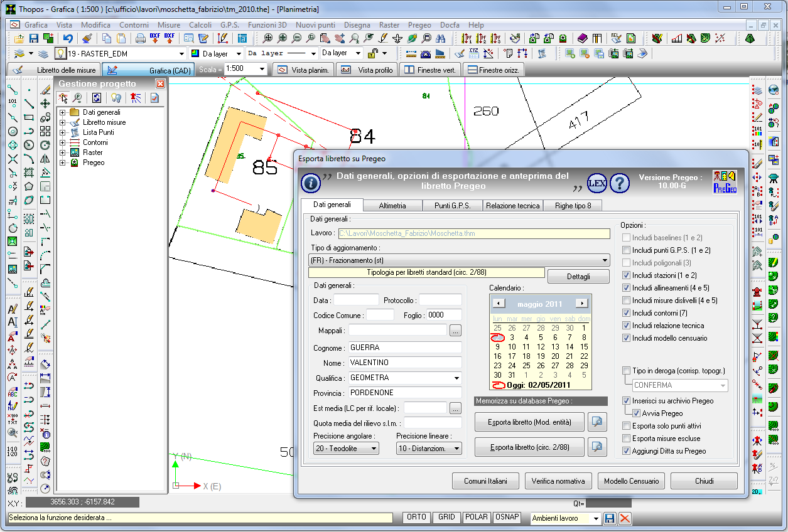
Task: Click the purple book toolbar icon
Action: [x=582, y=38]
